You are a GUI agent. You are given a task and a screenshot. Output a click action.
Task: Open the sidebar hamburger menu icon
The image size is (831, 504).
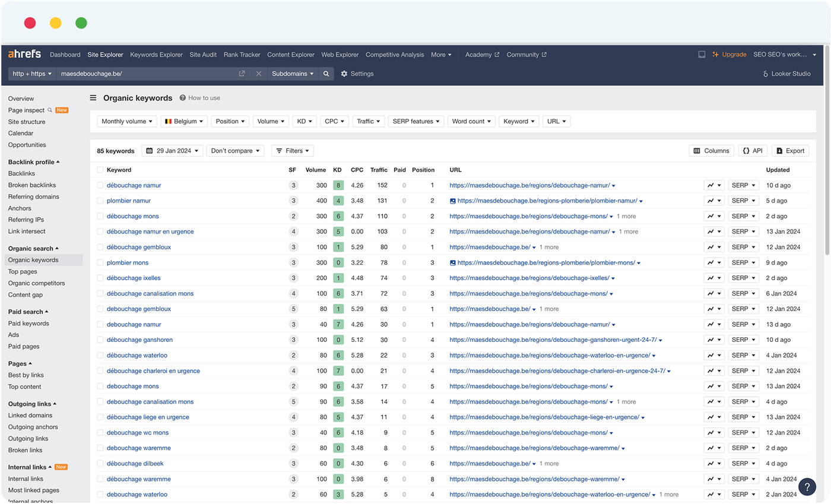tap(93, 98)
